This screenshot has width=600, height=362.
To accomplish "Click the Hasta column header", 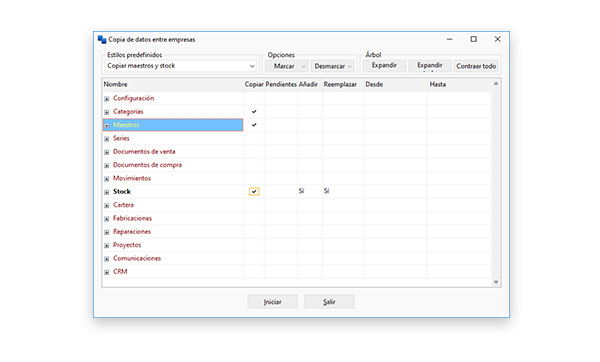I will pyautogui.click(x=459, y=84).
